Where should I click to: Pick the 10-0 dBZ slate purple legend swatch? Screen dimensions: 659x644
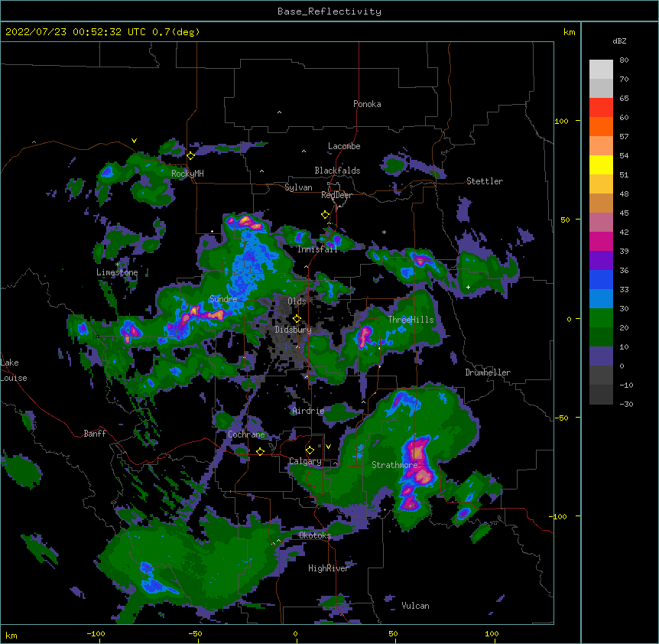point(601,356)
